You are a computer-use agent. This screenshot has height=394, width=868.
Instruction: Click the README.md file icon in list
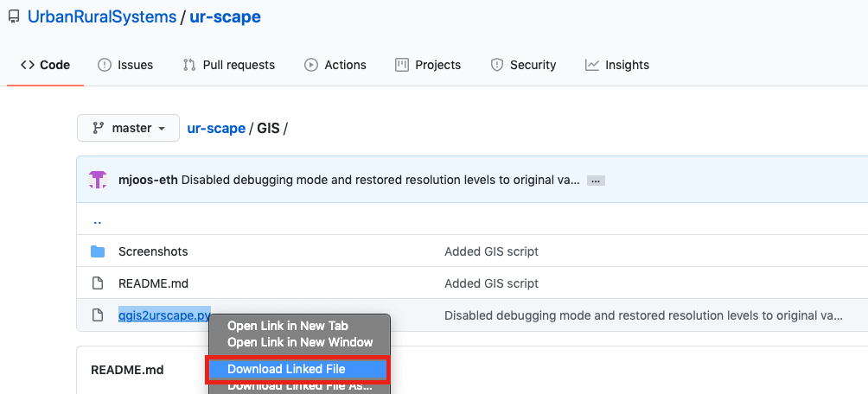pyautogui.click(x=98, y=284)
